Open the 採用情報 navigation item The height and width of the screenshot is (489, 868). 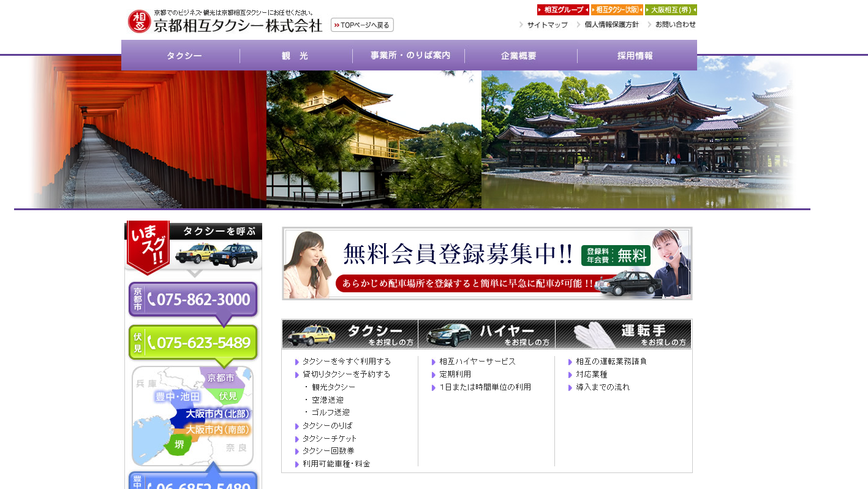click(x=635, y=56)
